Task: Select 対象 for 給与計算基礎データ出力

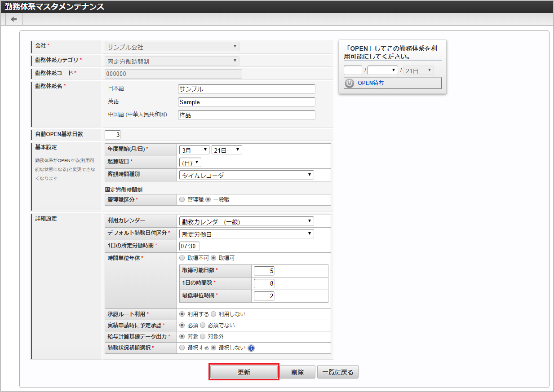Action: tap(182, 336)
